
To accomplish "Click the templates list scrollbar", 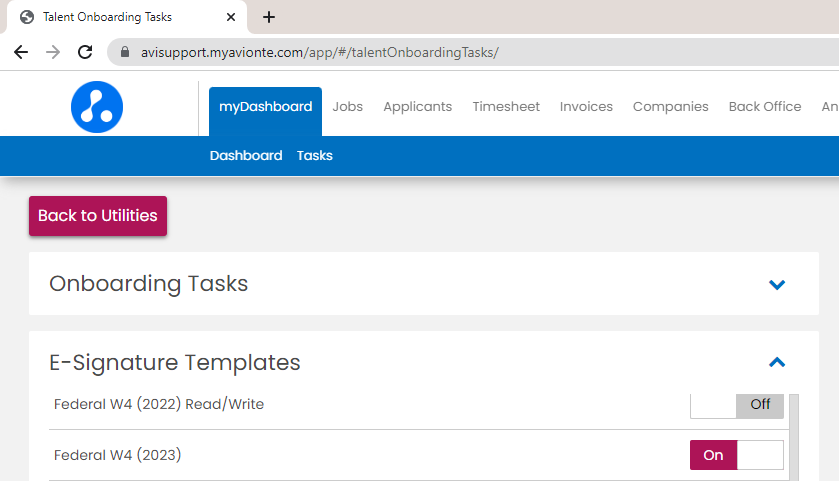I will coord(794,435).
